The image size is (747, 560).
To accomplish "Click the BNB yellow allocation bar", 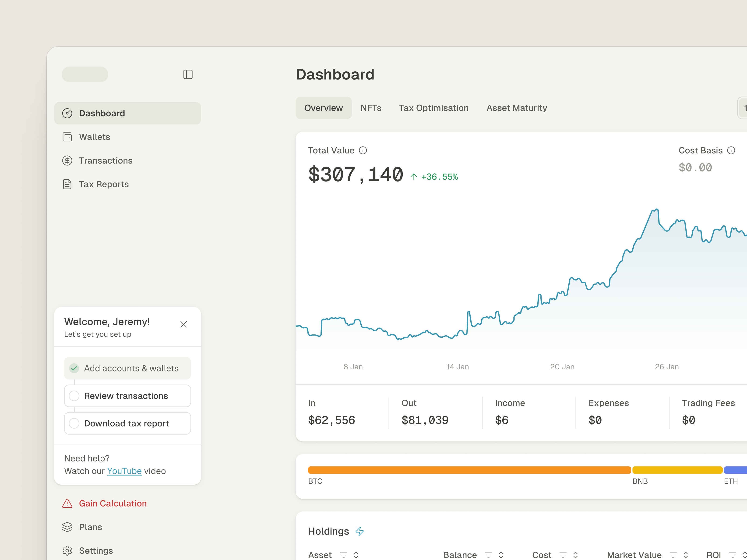I will click(677, 470).
